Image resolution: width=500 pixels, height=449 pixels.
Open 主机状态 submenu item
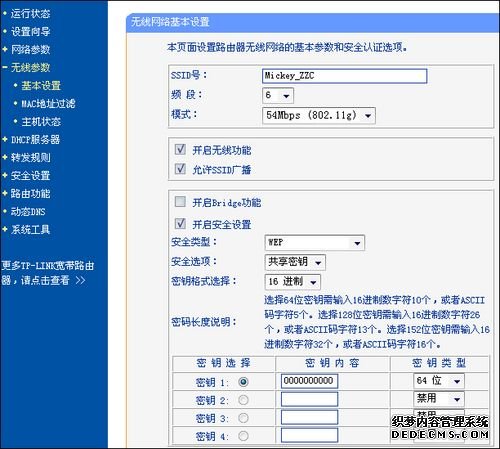[x=41, y=122]
